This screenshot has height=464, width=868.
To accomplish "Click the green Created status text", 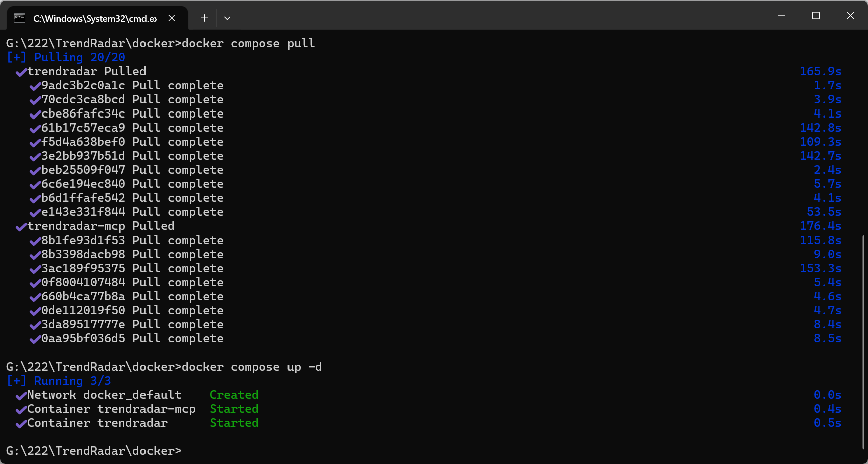I will point(234,395).
